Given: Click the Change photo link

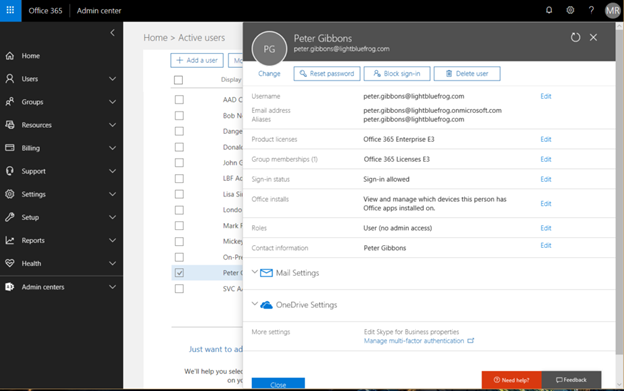Looking at the screenshot, I should pyautogui.click(x=269, y=74).
